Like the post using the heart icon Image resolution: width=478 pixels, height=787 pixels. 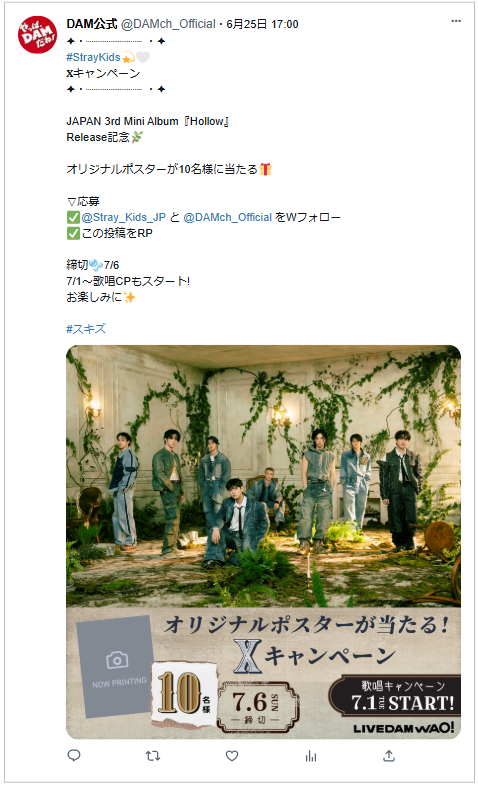pos(231,755)
